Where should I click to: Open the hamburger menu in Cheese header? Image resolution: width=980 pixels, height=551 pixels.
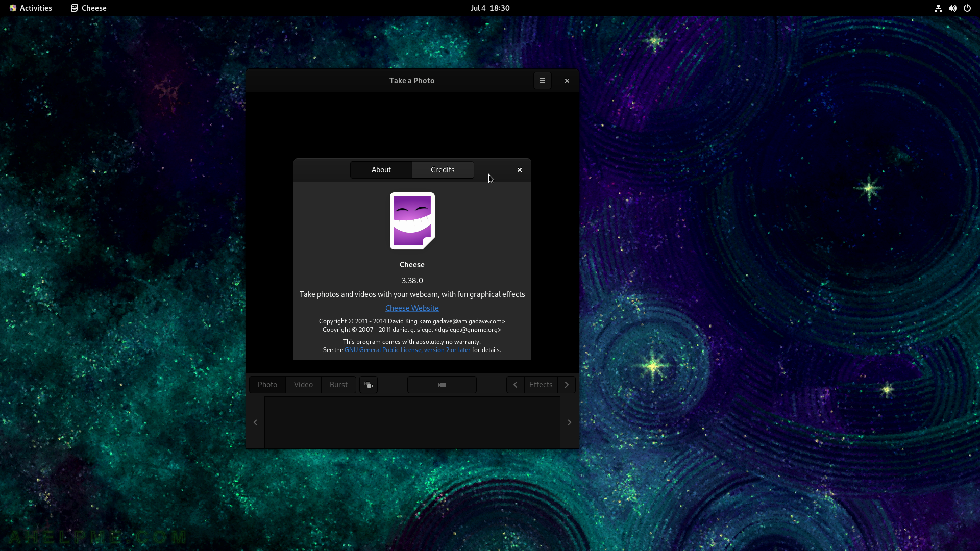542,81
